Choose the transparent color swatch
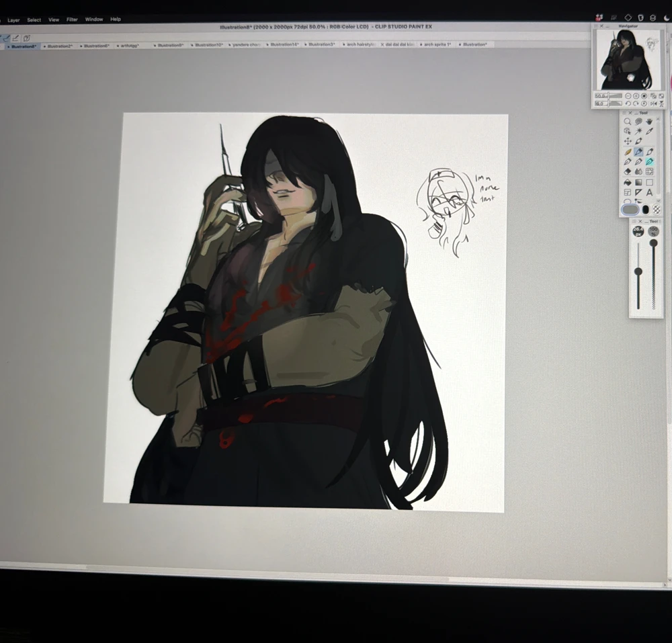The width and height of the screenshot is (672, 643). [657, 210]
